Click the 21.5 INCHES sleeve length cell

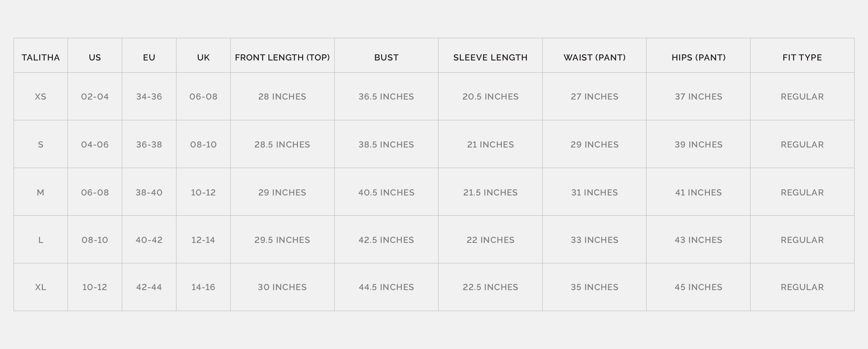(x=490, y=193)
